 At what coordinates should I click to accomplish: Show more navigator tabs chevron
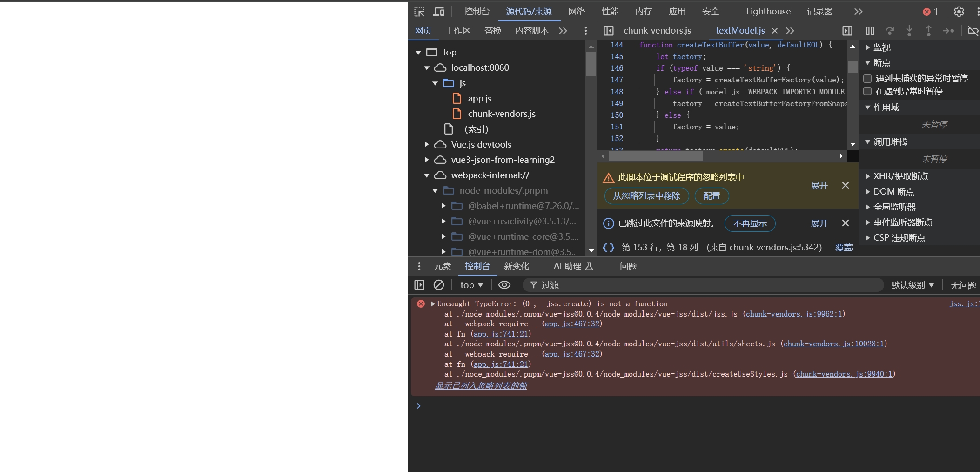[x=563, y=31]
